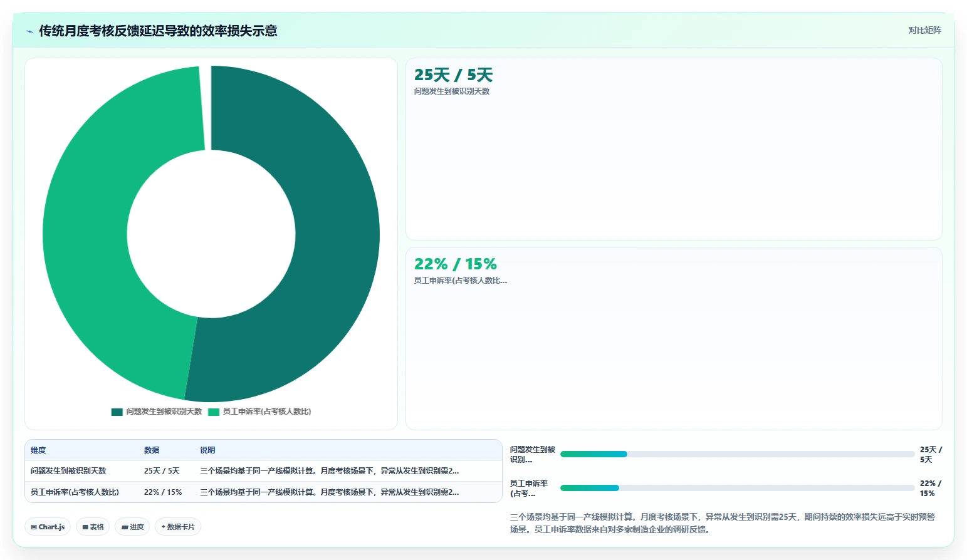This screenshot has height=560, width=967.
Task: Click the 进度 tag chip
Action: [x=132, y=527]
